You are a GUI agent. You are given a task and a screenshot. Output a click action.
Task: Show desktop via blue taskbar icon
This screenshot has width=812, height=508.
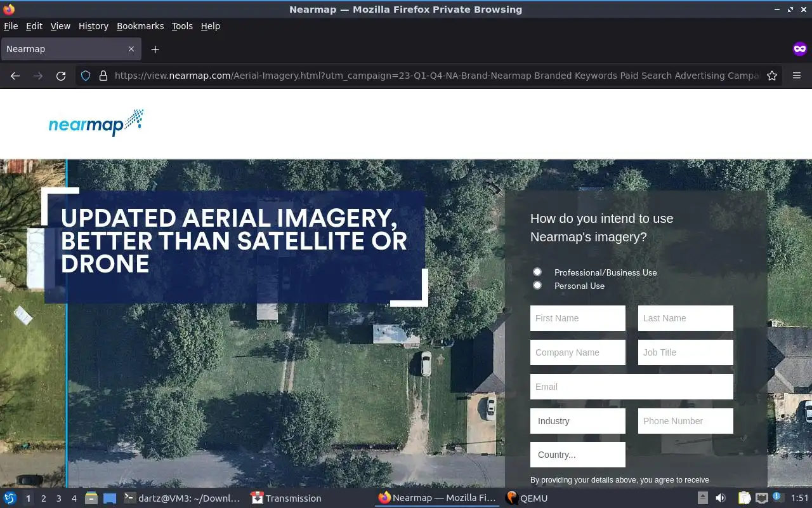pos(110,498)
